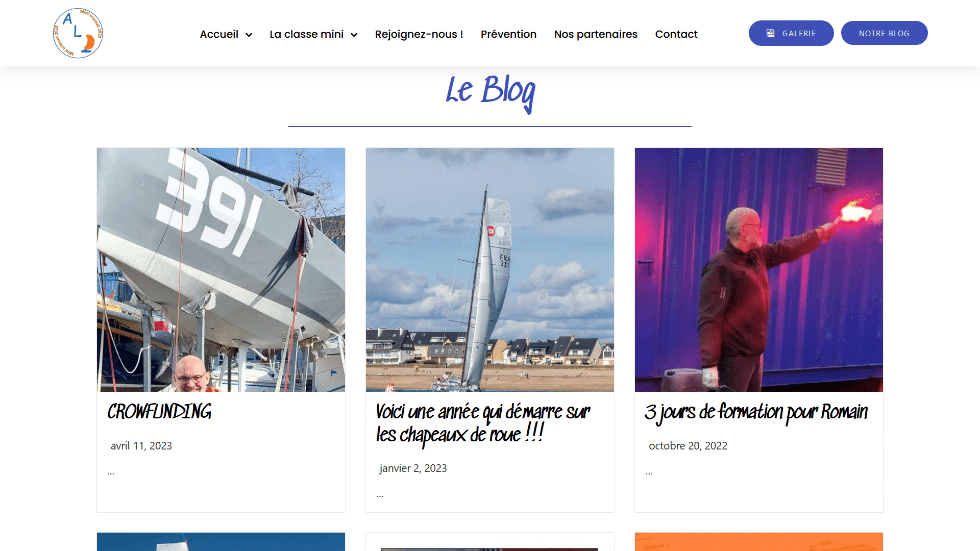Click the blue sky thumbnail in the next row
The image size is (980, 551).
click(x=221, y=542)
